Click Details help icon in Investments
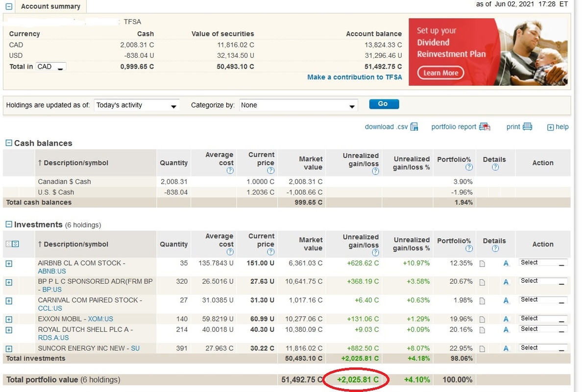 [x=495, y=249]
